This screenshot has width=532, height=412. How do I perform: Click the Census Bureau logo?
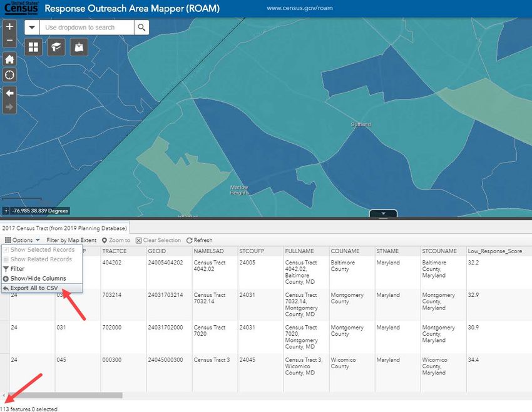click(x=21, y=8)
